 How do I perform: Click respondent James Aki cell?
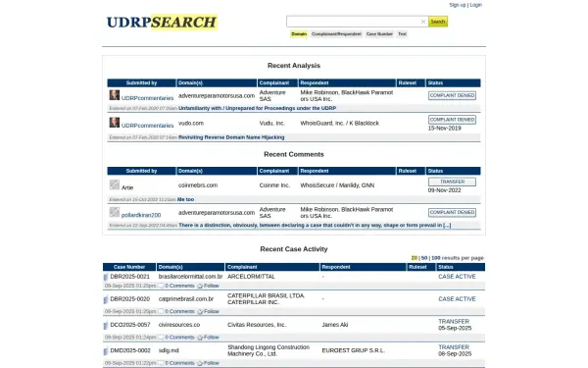[x=335, y=325]
